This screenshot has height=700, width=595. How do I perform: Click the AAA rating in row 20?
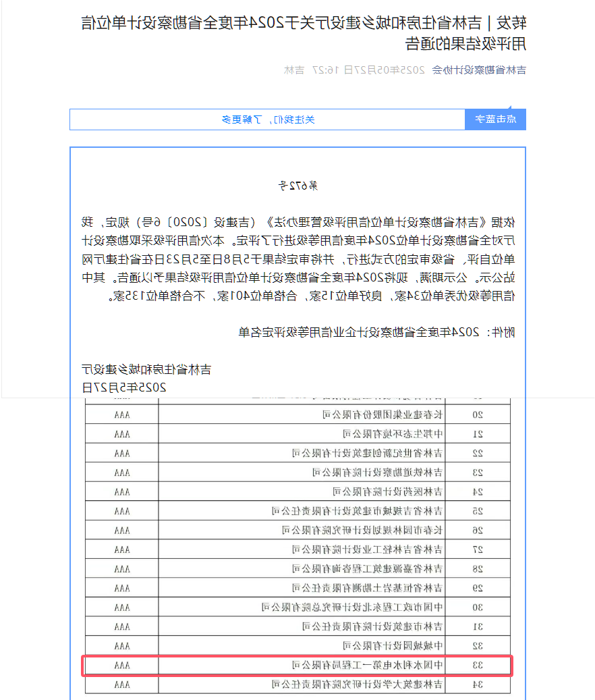[x=121, y=414]
